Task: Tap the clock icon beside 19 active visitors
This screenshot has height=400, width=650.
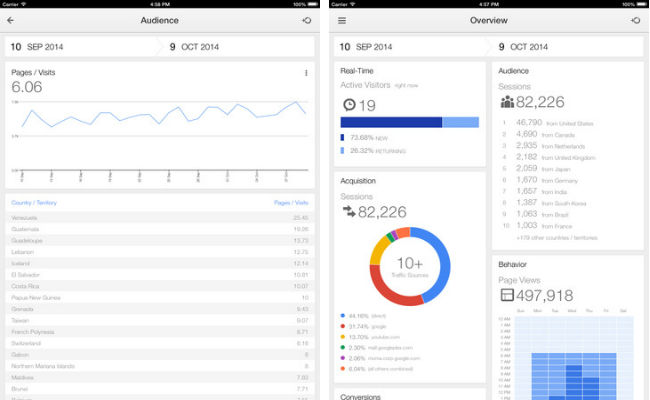Action: [x=349, y=105]
